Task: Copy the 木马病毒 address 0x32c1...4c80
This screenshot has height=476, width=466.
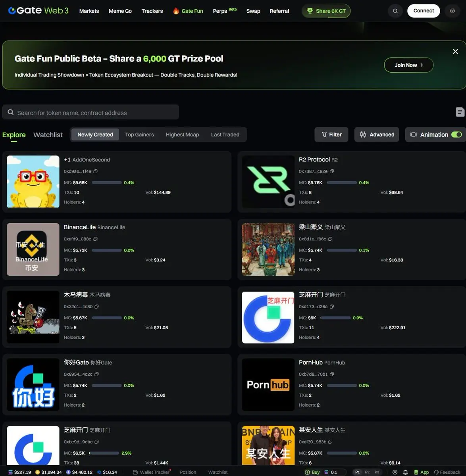Action: pos(97,307)
